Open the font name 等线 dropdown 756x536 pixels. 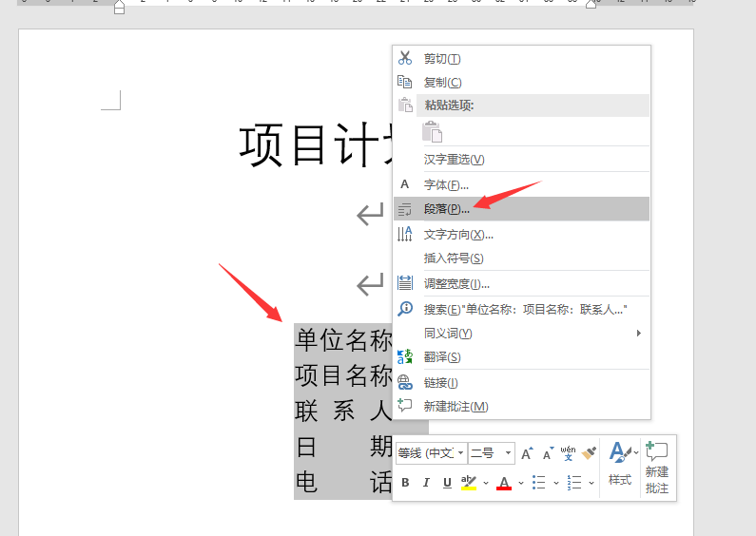click(460, 452)
